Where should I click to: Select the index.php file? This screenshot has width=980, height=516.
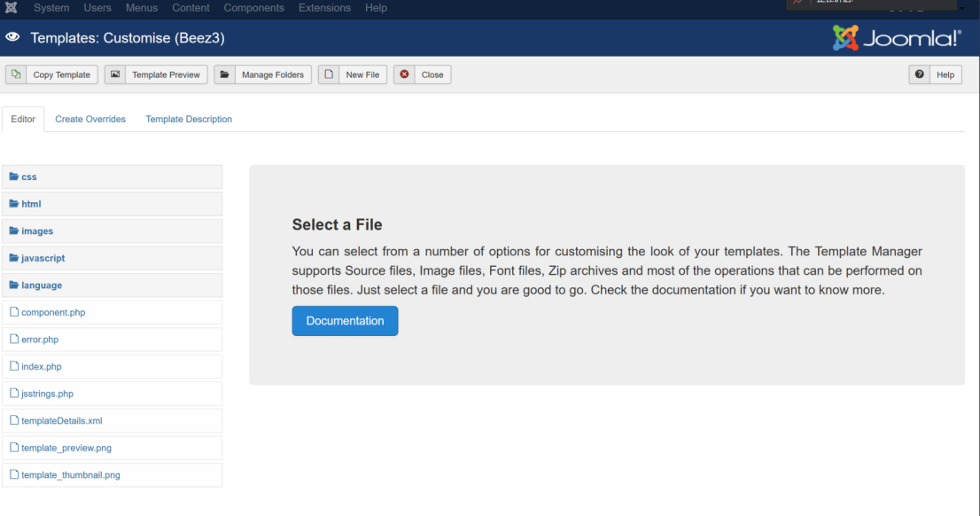pos(112,366)
